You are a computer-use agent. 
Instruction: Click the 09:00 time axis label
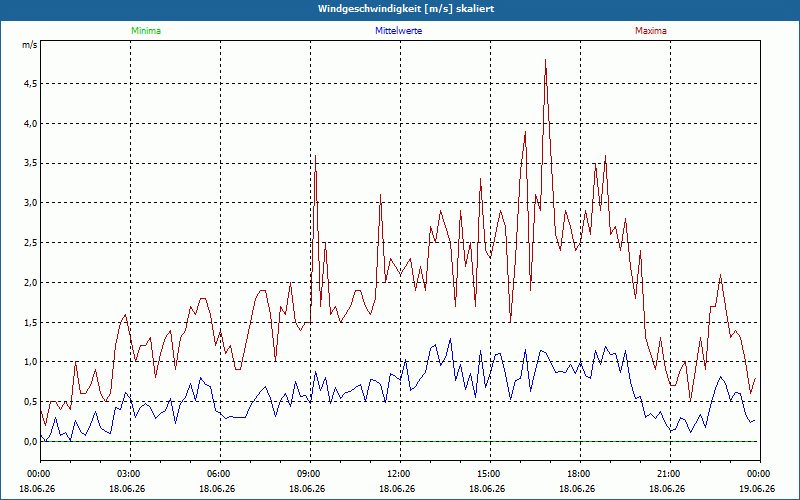[308, 474]
